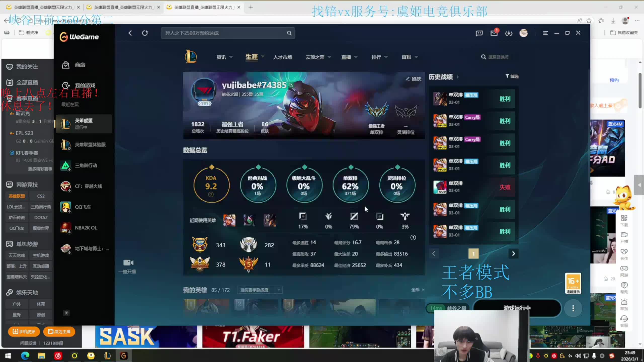The width and height of the screenshot is (644, 362).
Task: Open the chat message icon
Action: pyautogui.click(x=479, y=33)
